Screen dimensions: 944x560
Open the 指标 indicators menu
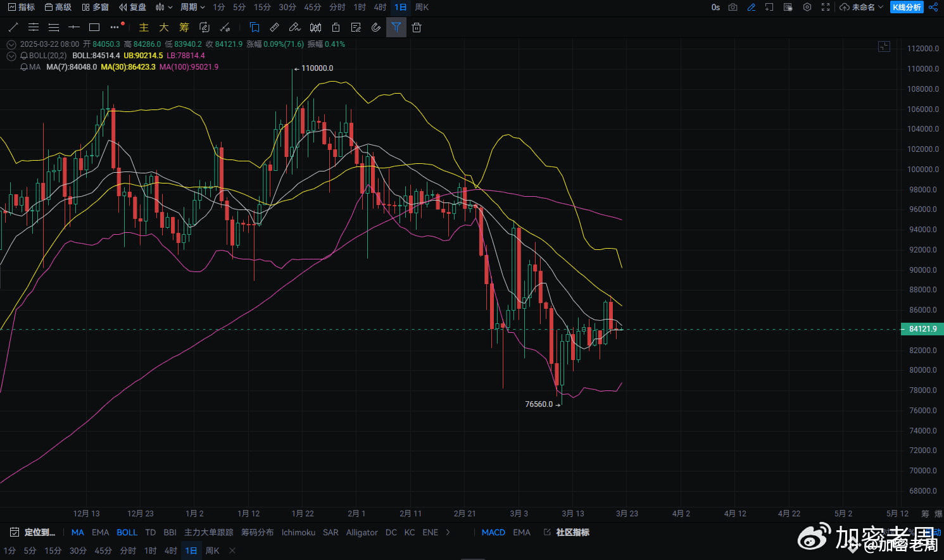click(22, 7)
